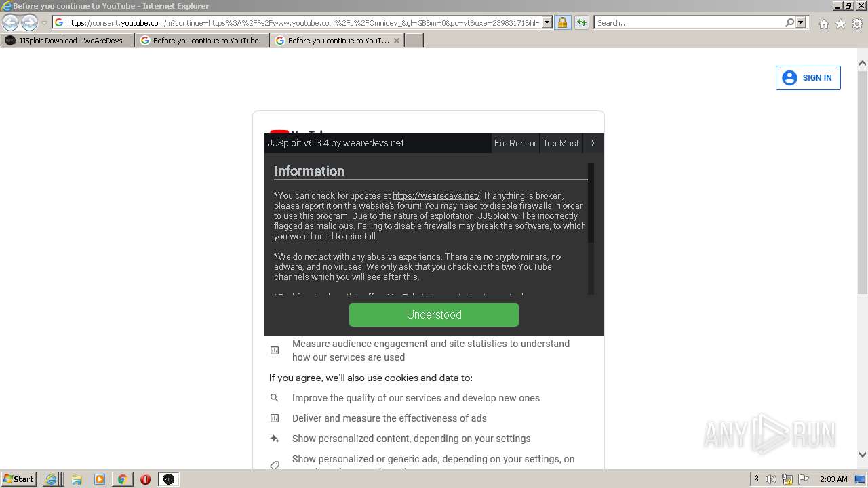This screenshot has width=868, height=488.
Task: Open File Explorer folder from taskbar
Action: 76,479
